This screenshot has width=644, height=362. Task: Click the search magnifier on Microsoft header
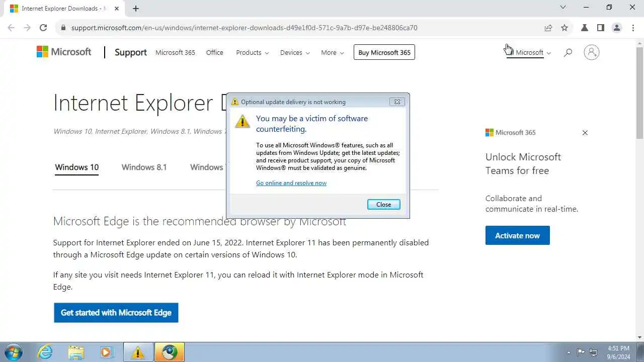[x=568, y=52]
